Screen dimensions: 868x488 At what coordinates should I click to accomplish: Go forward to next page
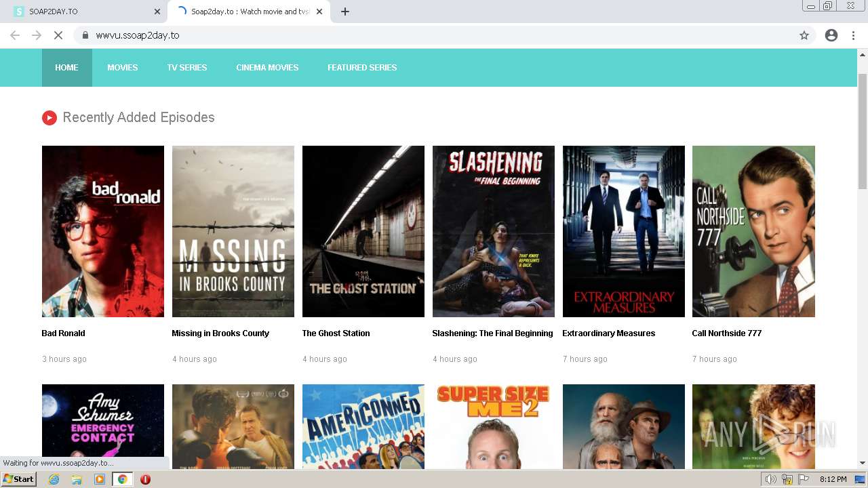tap(37, 35)
